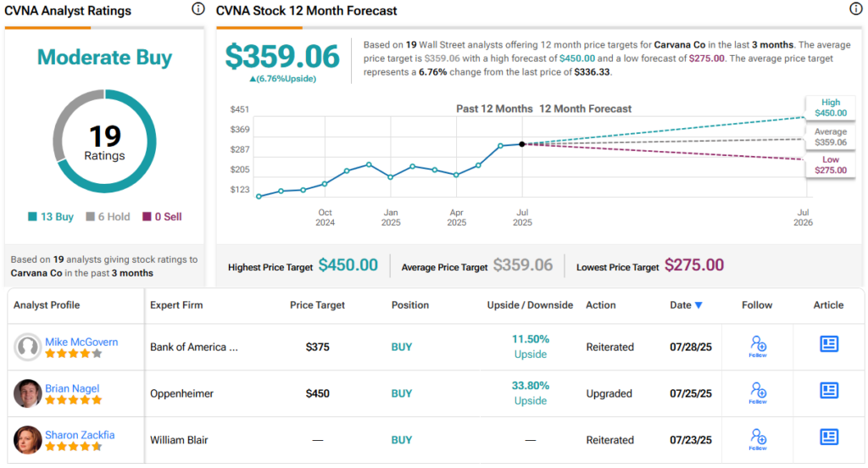This screenshot has height=468, width=868.
Task: Open Brian Nagel's analyst profile link
Action: 72,388
